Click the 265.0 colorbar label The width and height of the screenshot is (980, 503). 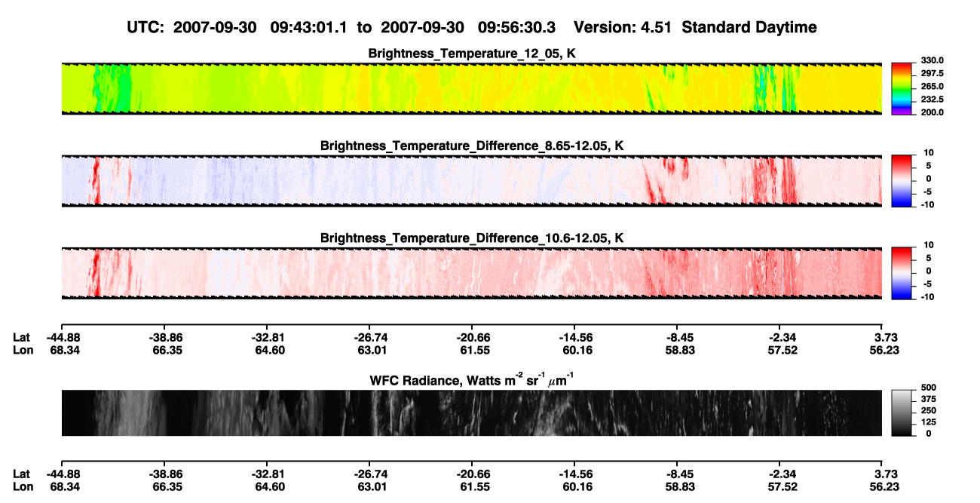(932, 87)
